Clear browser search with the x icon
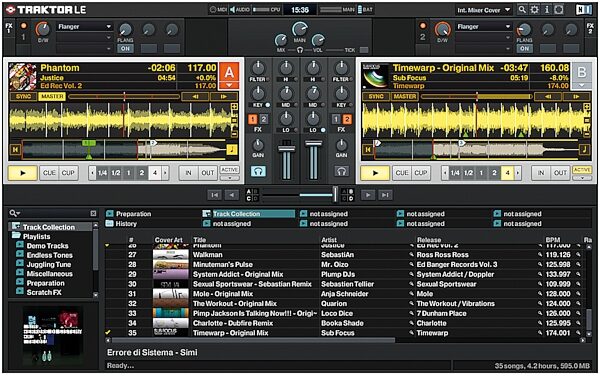 93,213
